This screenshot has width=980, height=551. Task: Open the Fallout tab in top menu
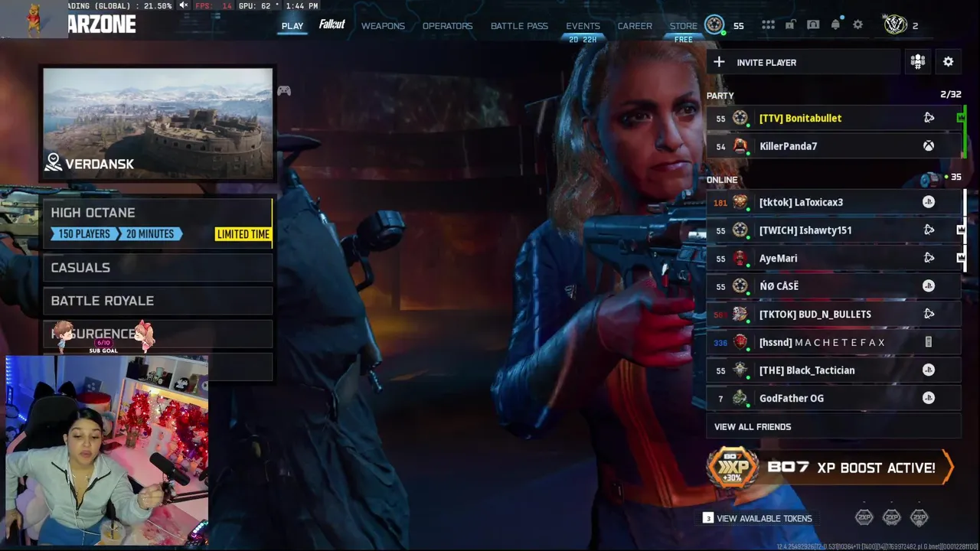(332, 24)
